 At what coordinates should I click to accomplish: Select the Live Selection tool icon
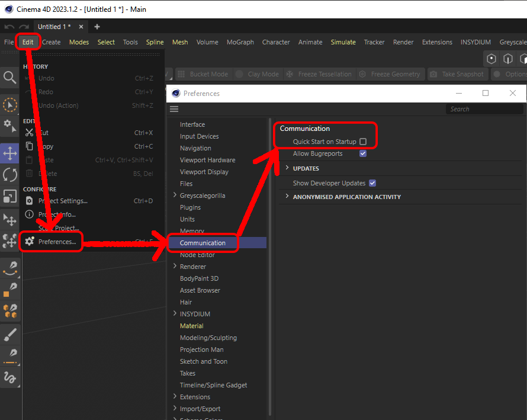(9, 105)
